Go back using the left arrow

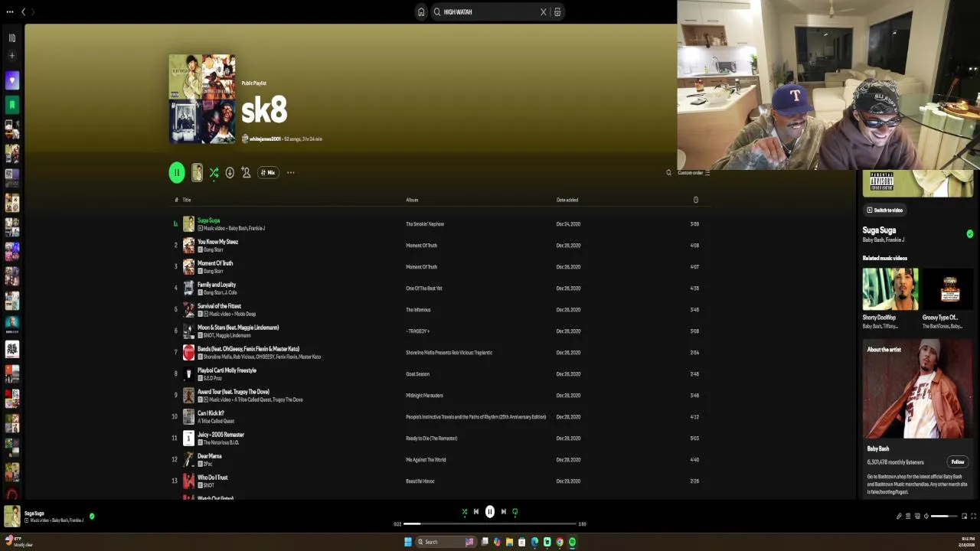pyautogui.click(x=23, y=11)
